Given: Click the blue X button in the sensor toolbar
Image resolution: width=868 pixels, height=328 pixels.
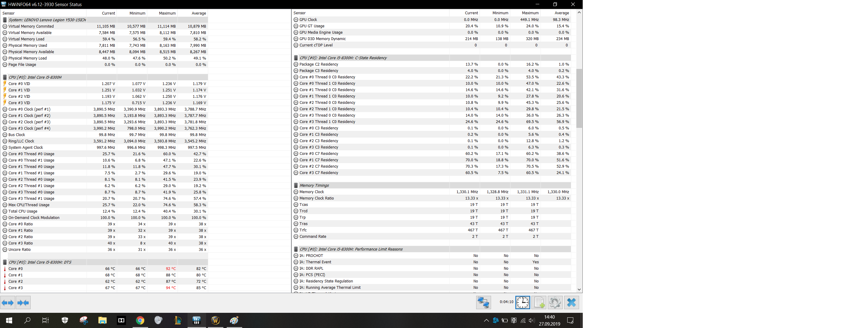Looking at the screenshot, I should point(571,302).
